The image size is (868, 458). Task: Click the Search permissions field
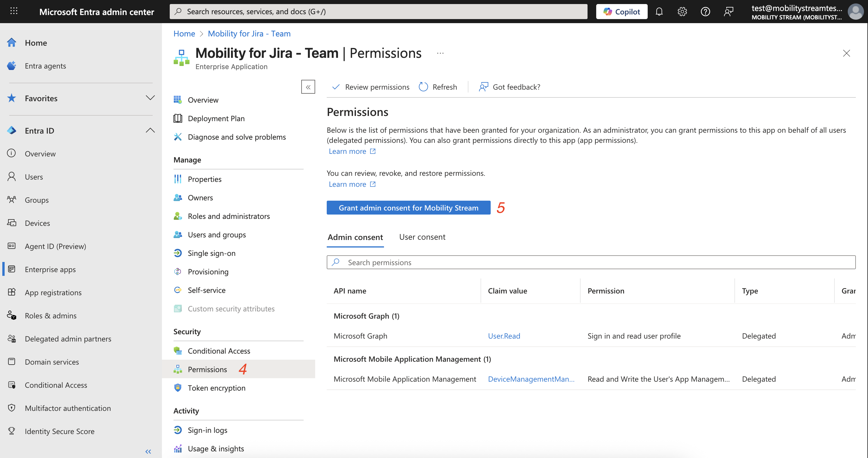pos(591,262)
